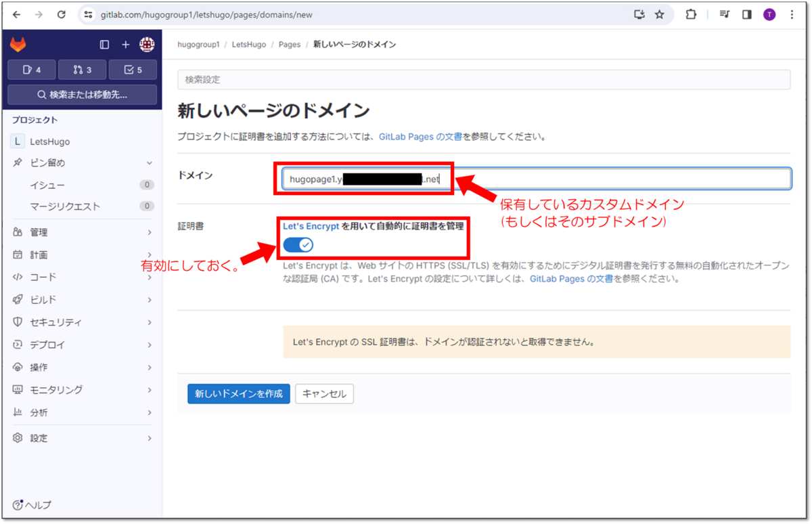
Task: Open the Chrome three-dot menu
Action: [792, 14]
